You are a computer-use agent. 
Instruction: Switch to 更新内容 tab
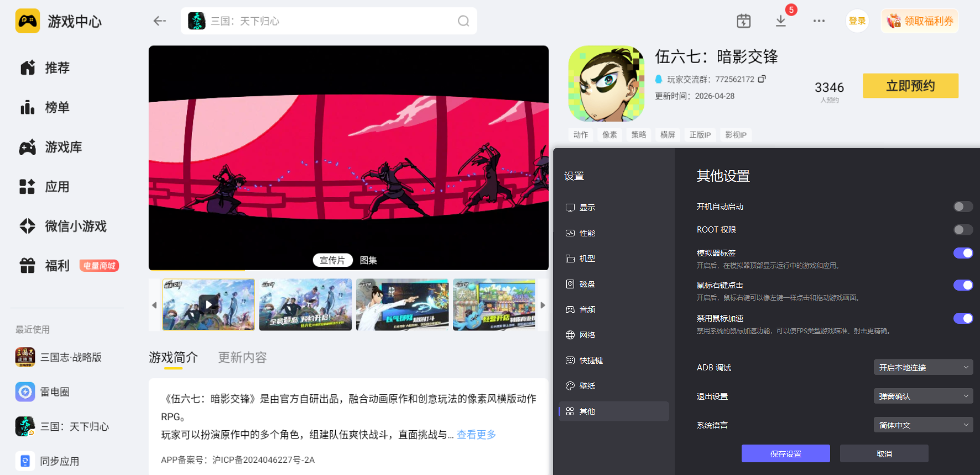[242, 358]
